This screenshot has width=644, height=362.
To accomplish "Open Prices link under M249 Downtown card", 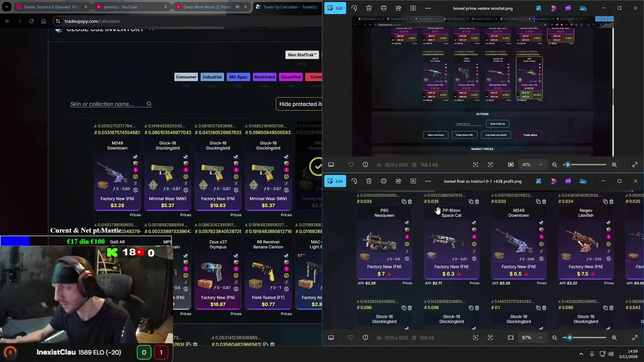I will (135, 215).
